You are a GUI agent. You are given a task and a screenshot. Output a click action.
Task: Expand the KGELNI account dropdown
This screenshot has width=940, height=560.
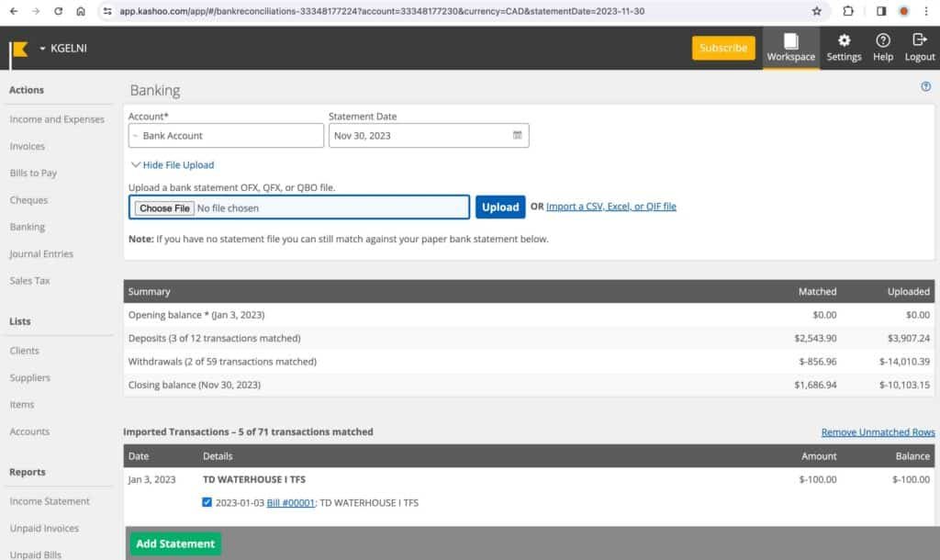[40, 49]
